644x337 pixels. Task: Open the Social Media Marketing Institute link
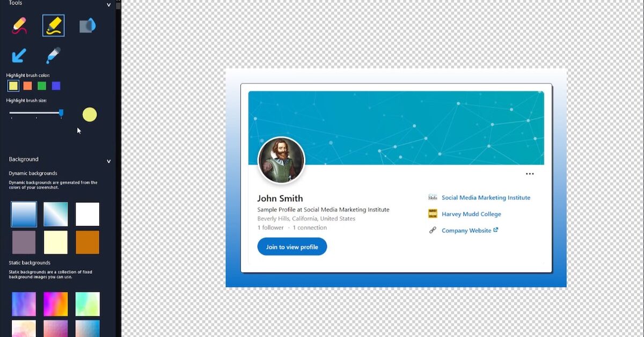coord(486,198)
